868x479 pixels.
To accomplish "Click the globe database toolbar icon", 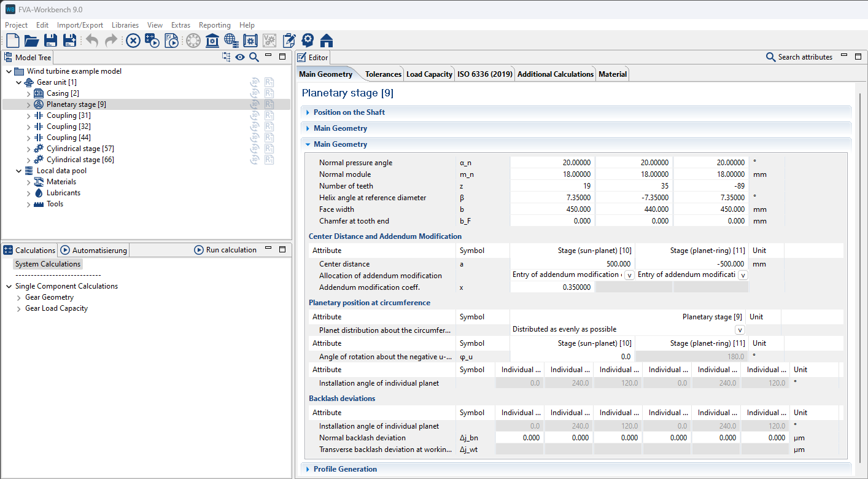I will pyautogui.click(x=231, y=41).
